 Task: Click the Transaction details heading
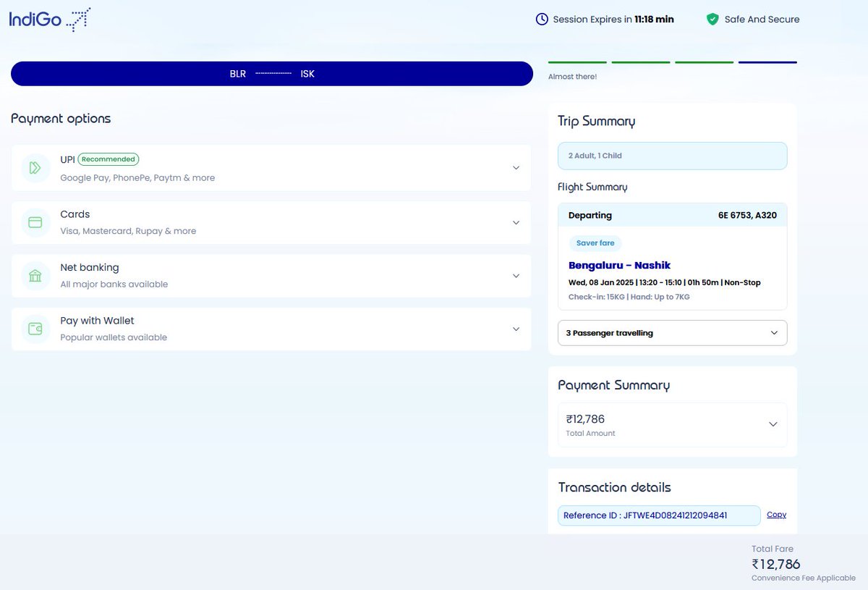tap(615, 487)
